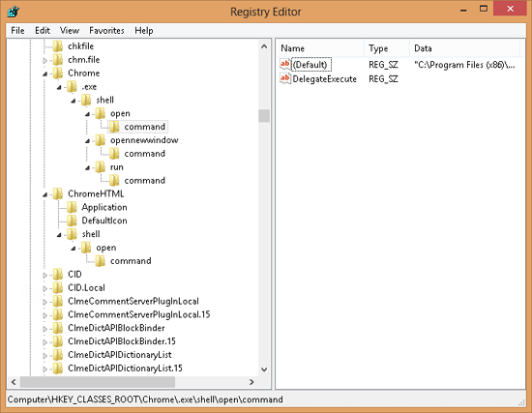The image size is (532, 413).
Task: Click the tree vertical scroll up arrow
Action: point(264,46)
